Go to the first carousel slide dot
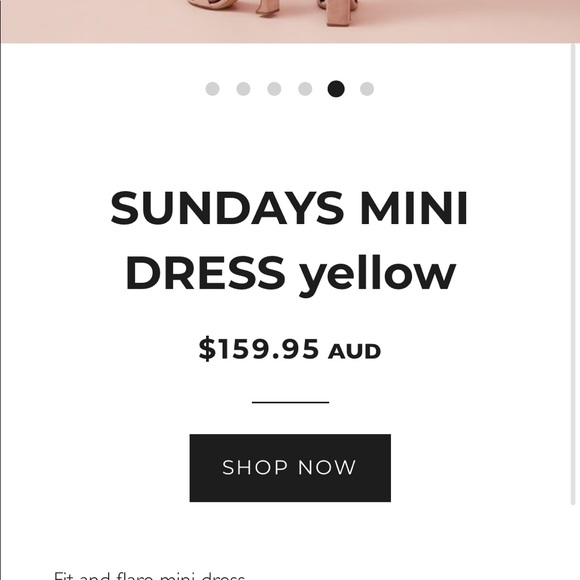580x580 pixels. pyautogui.click(x=212, y=89)
